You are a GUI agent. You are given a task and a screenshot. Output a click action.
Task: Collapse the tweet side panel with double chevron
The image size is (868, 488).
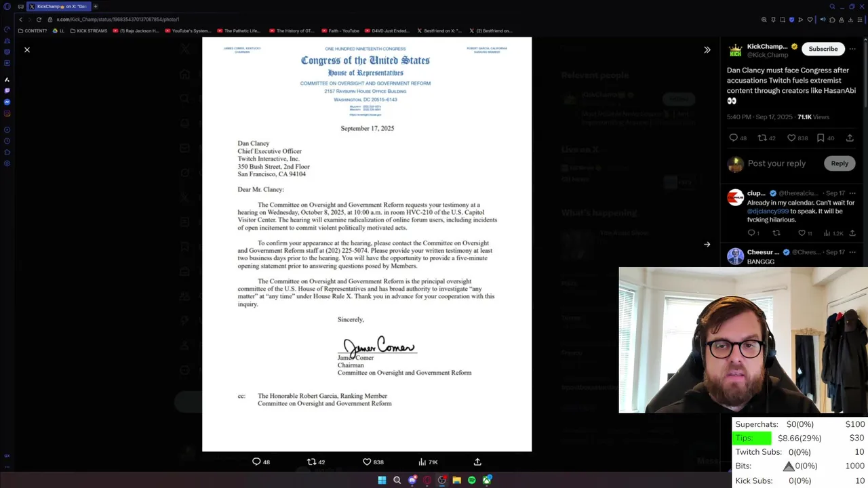[707, 49]
